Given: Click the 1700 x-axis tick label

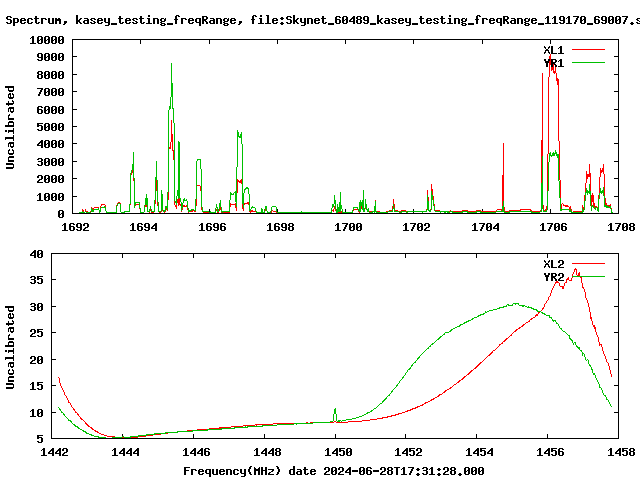Looking at the screenshot, I should click(348, 227).
